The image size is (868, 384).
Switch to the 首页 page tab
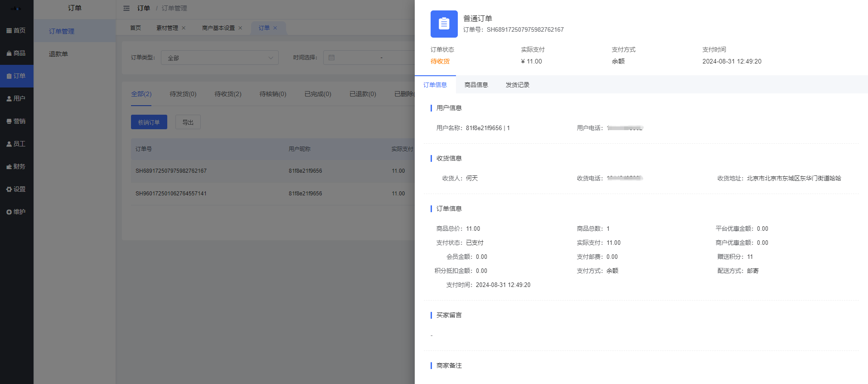coord(136,28)
